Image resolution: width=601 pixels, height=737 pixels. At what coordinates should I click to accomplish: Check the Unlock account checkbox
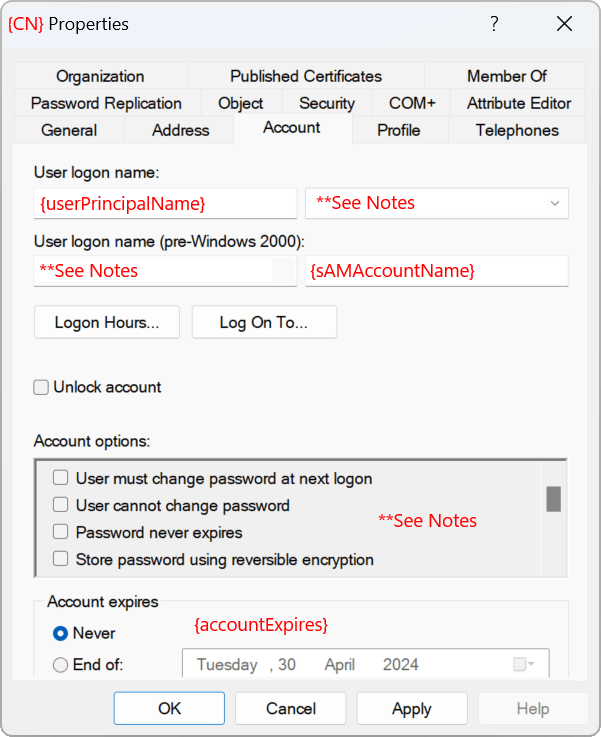click(41, 387)
